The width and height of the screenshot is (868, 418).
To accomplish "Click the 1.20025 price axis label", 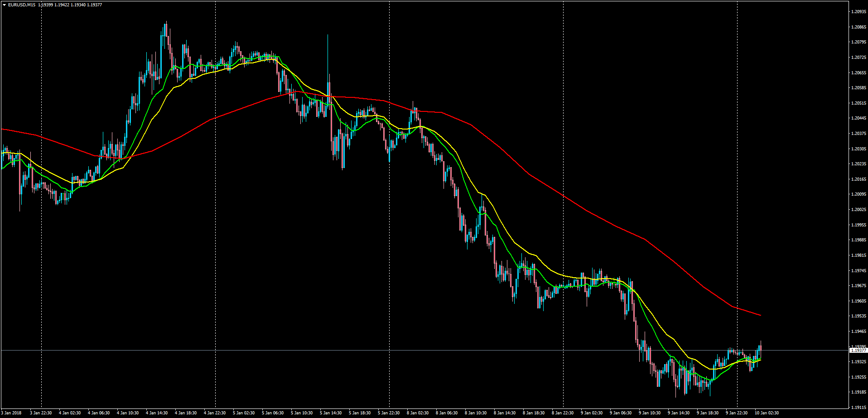I will point(859,210).
